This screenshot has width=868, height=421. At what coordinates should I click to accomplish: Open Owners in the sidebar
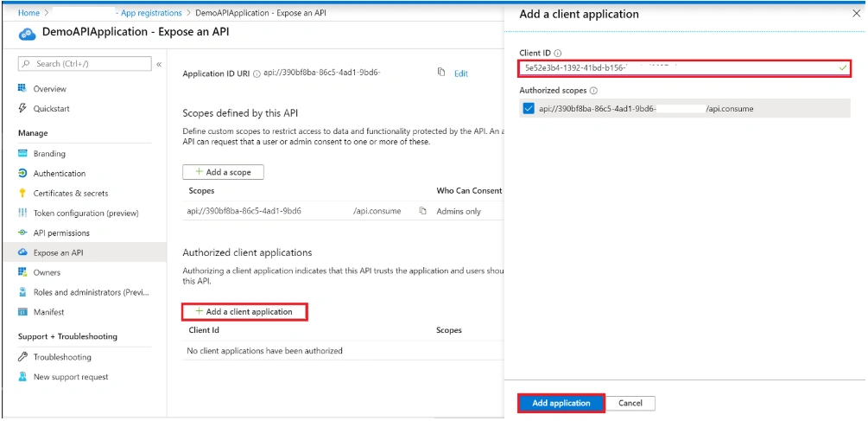47,272
